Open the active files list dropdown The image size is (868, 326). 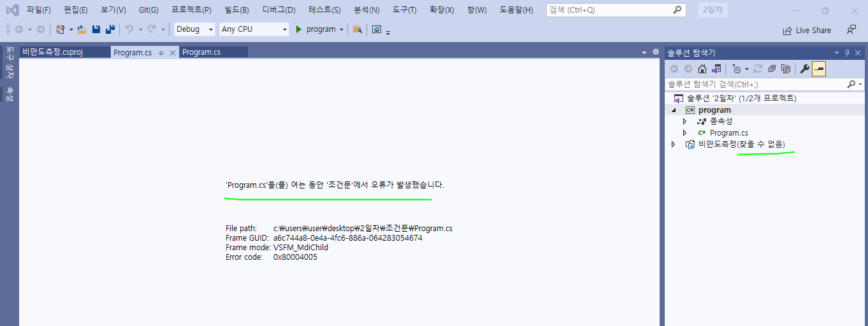click(644, 52)
